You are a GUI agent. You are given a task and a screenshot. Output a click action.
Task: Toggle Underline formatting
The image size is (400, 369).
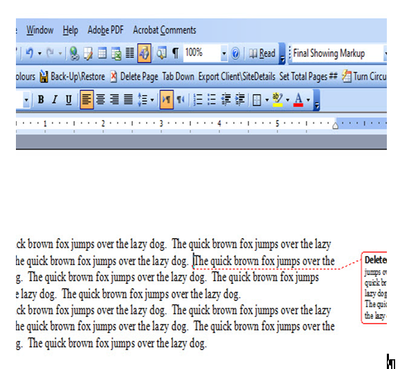click(68, 100)
